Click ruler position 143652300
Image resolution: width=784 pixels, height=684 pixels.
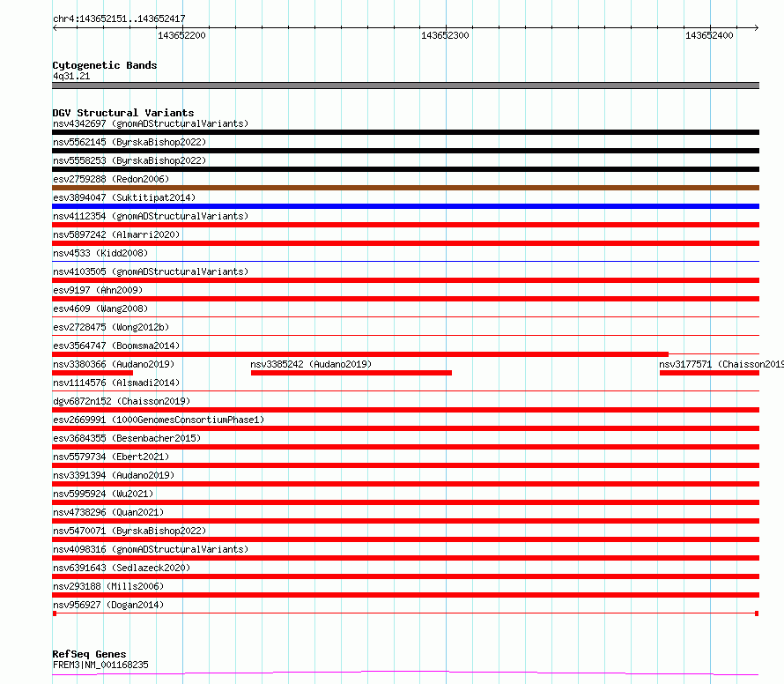click(x=445, y=35)
